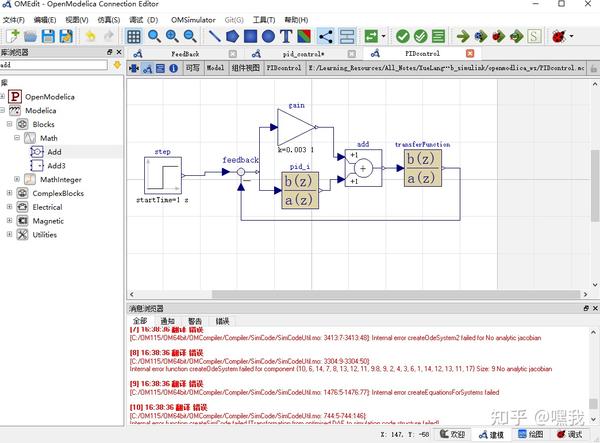The height and width of the screenshot is (443, 600).
Task: Toggle connect mode
Action: coord(326,36)
